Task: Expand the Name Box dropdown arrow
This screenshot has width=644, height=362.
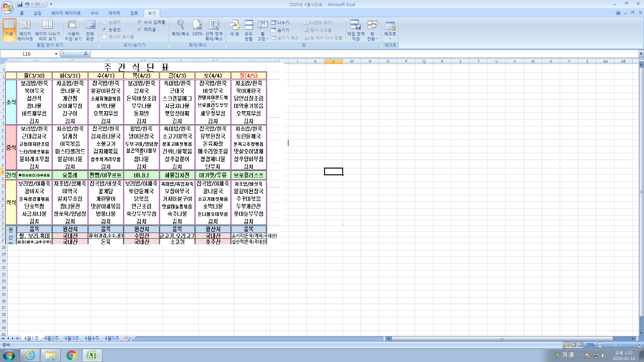Action: tap(56, 54)
